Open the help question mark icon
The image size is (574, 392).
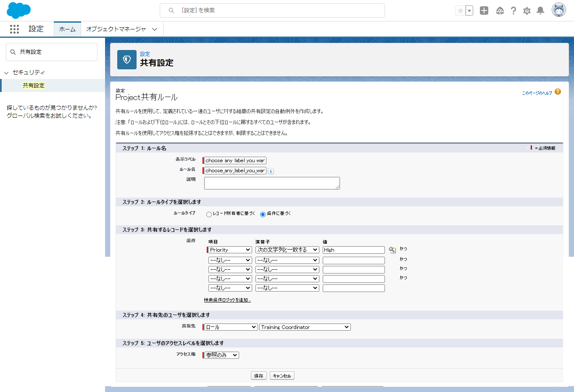click(x=513, y=11)
